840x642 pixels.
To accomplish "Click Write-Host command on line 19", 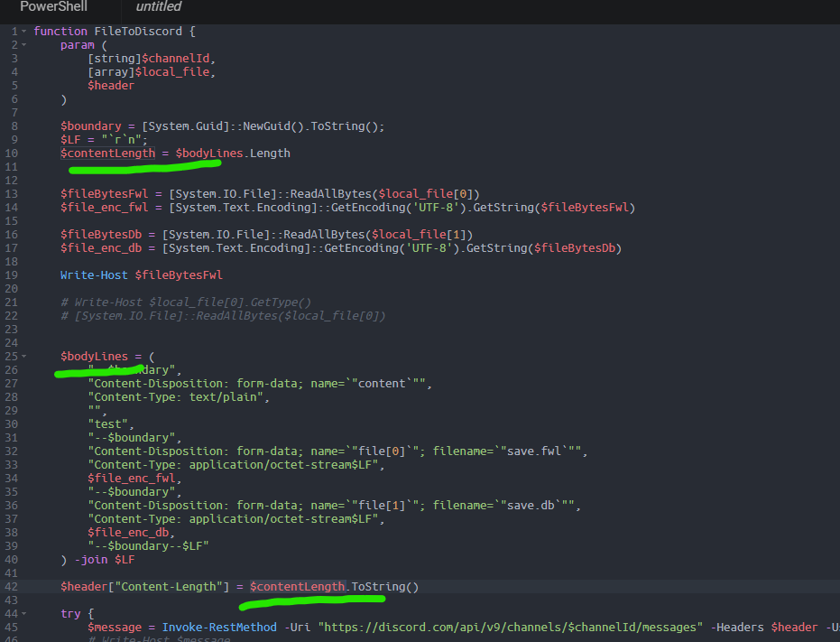I will [94, 275].
